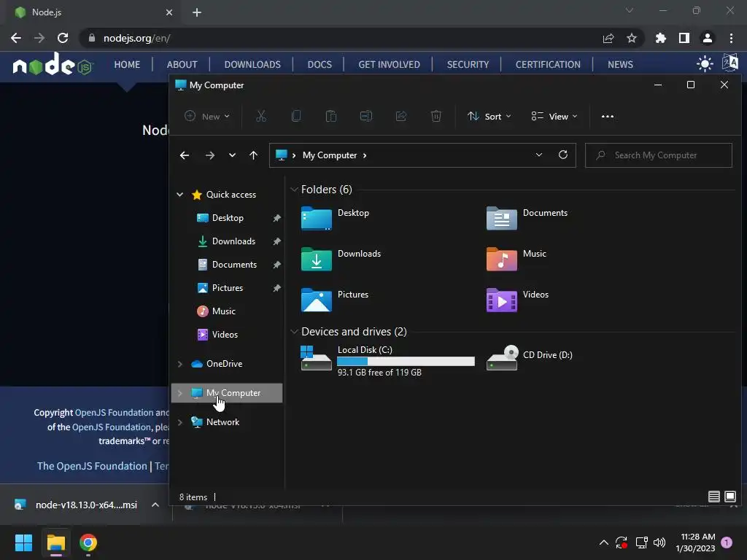Expand the Network tree node
Image resolution: width=747 pixels, height=560 pixels.
tap(179, 422)
